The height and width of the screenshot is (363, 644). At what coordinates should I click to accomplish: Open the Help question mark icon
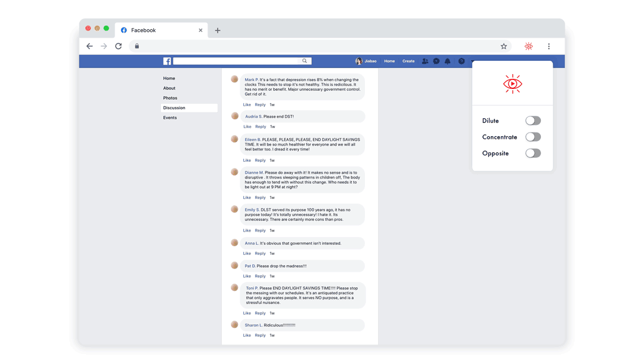click(x=460, y=61)
